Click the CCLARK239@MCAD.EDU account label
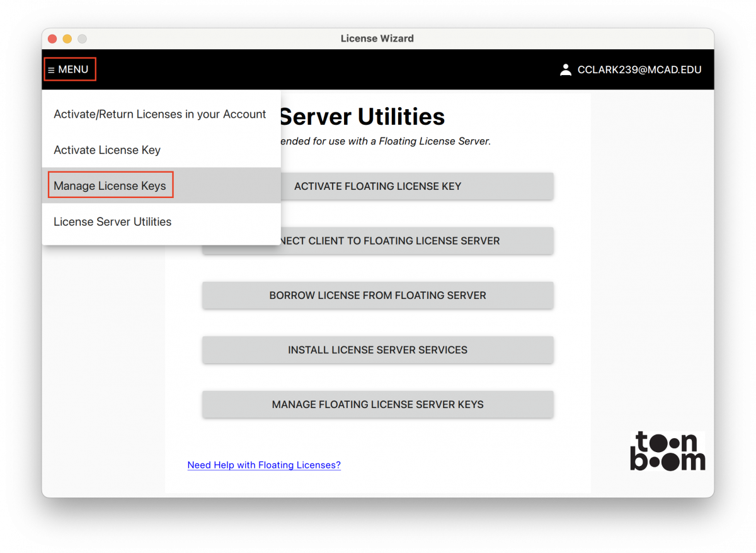 pos(640,69)
